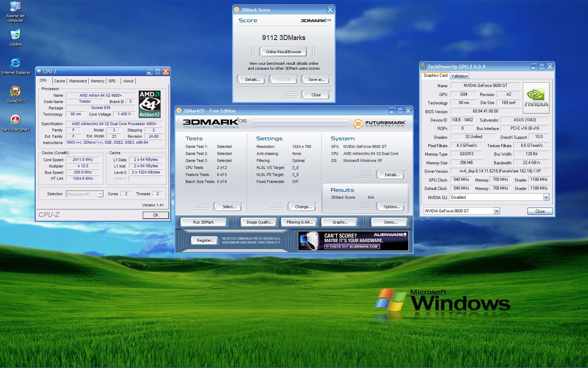
Task: Open the Memory tab in CPU-Z
Action: pyautogui.click(x=97, y=81)
